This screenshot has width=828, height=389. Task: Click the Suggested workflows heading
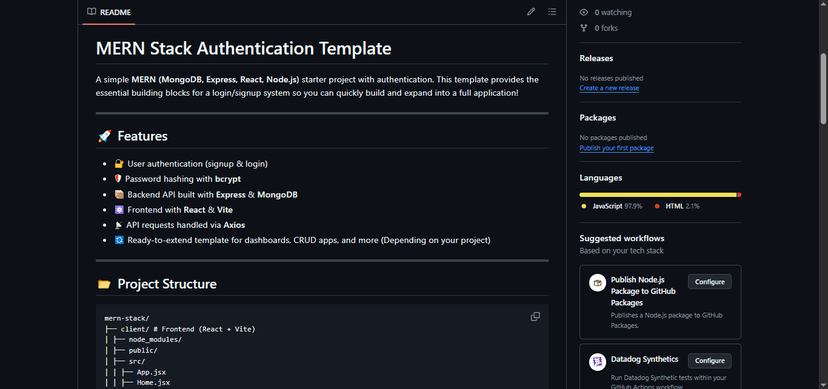pos(622,239)
